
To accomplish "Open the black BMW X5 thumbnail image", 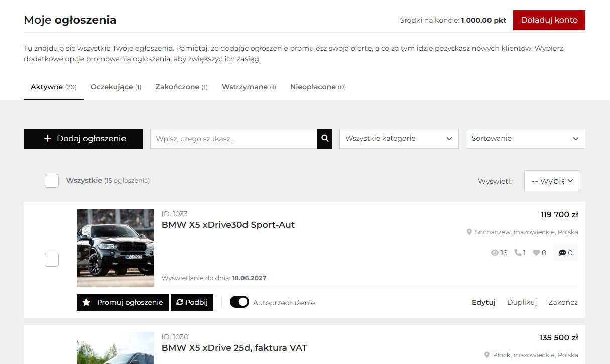I will pos(115,248).
